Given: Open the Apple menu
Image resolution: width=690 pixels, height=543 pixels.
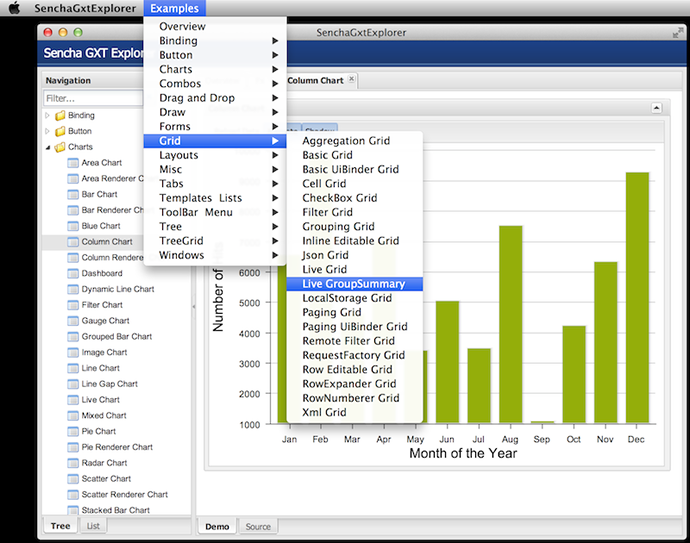Looking at the screenshot, I should click(x=15, y=8).
